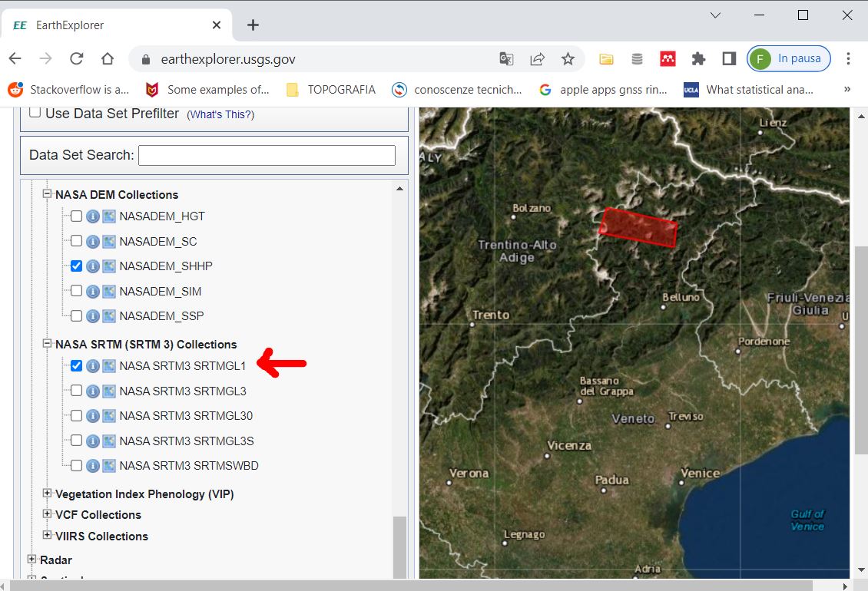This screenshot has width=868, height=591.
Task: Open info icon for NASA SRTM3 SRTMSWBD
Action: 93,466
